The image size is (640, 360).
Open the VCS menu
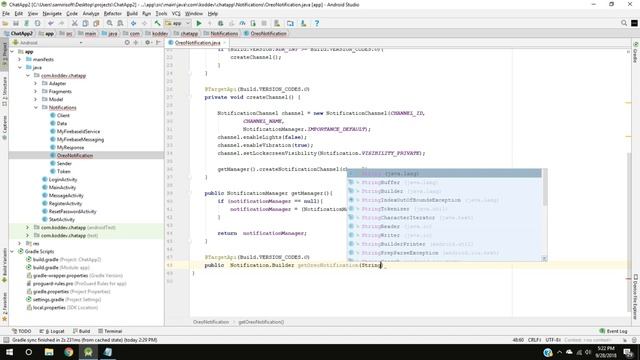click(x=176, y=13)
